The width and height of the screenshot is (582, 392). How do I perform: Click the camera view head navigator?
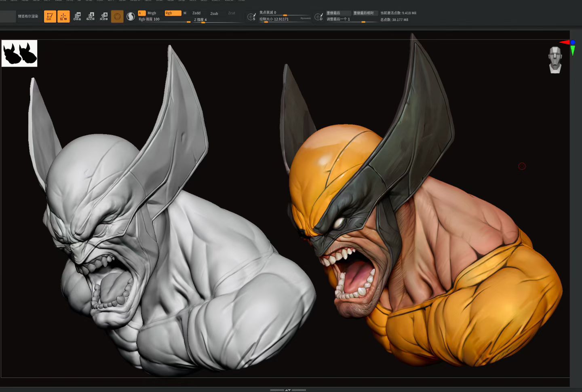point(555,60)
